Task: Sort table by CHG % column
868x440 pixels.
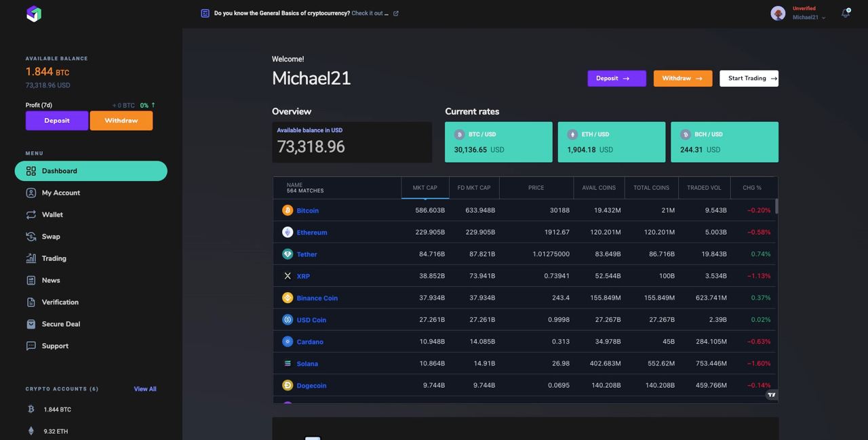Action: coord(752,188)
